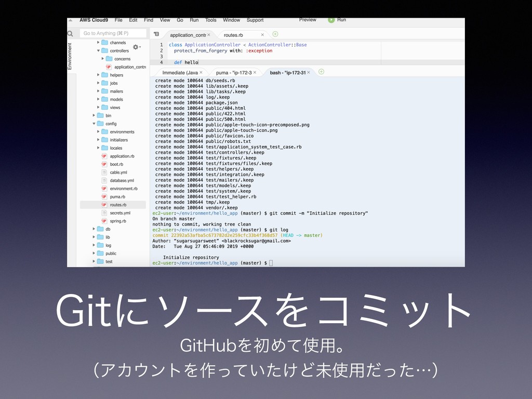The height and width of the screenshot is (399, 532).
Task: Click the application_controller file icon in tree
Action: click(109, 67)
